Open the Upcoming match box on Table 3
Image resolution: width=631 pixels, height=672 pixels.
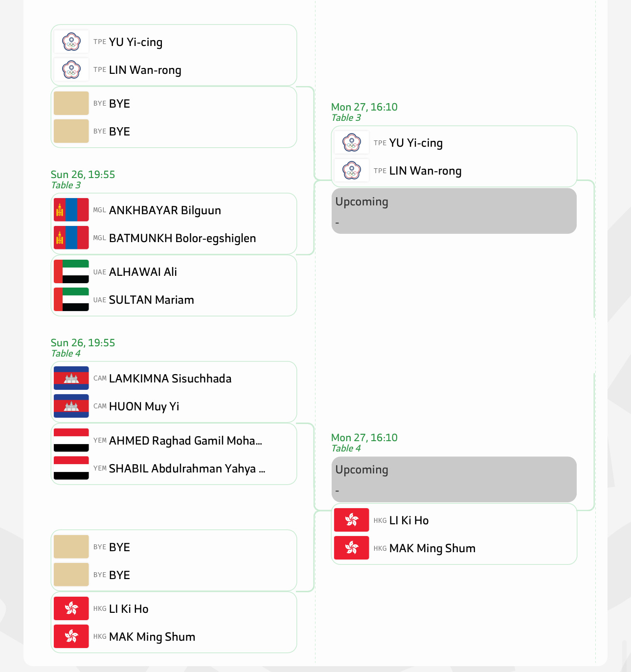[x=453, y=211]
